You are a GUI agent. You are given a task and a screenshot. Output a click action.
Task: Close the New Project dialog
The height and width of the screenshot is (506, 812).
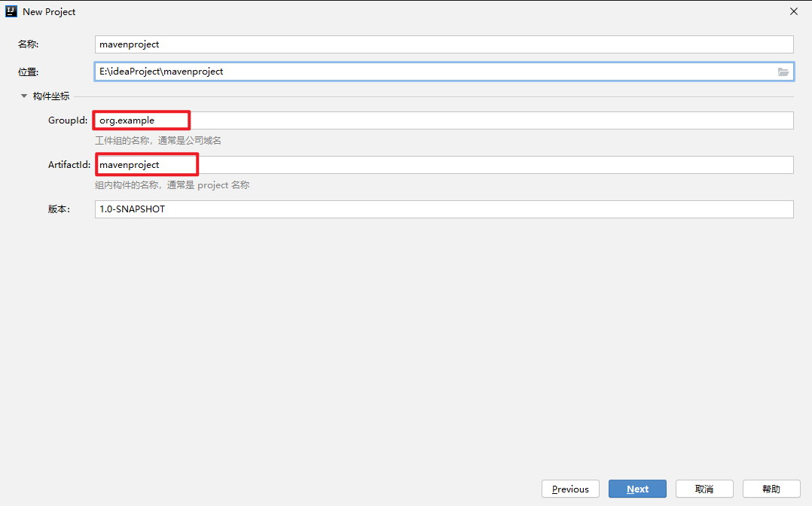tap(793, 11)
